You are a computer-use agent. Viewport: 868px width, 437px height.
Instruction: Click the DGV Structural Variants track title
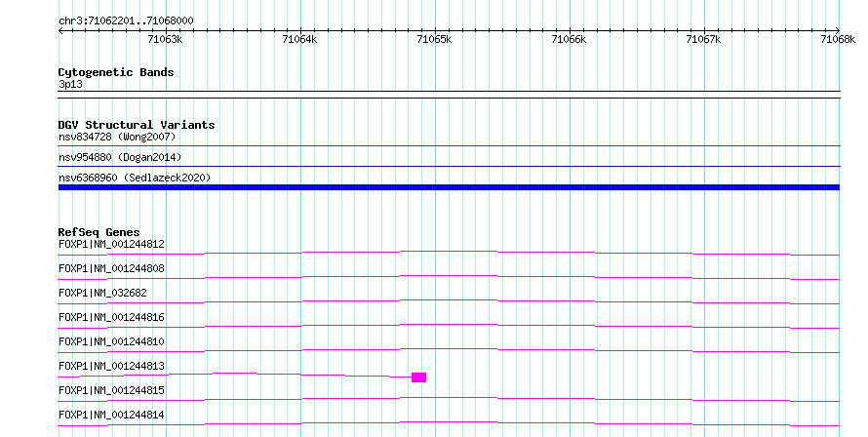137,125
